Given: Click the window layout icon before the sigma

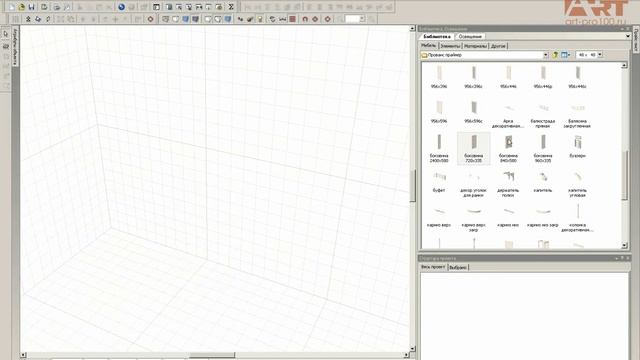Looking at the screenshot, I should (x=219, y=7).
